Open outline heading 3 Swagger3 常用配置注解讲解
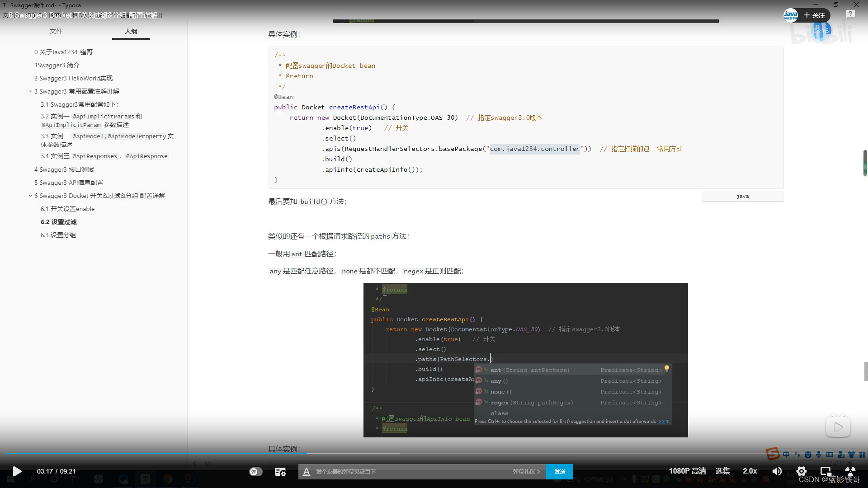 click(77, 91)
